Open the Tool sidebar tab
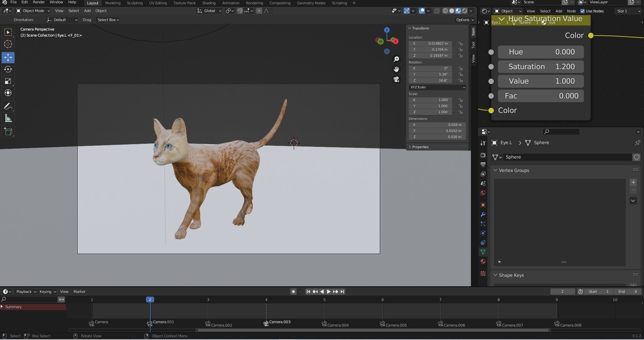Image resolution: width=644 pixels, height=340 pixels. click(473, 45)
